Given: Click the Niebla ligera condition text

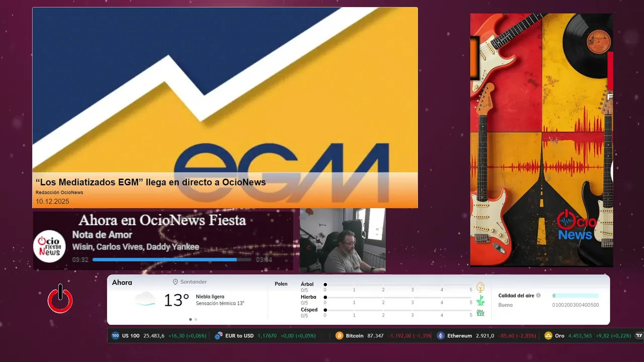Looking at the screenshot, I should 210,297.
